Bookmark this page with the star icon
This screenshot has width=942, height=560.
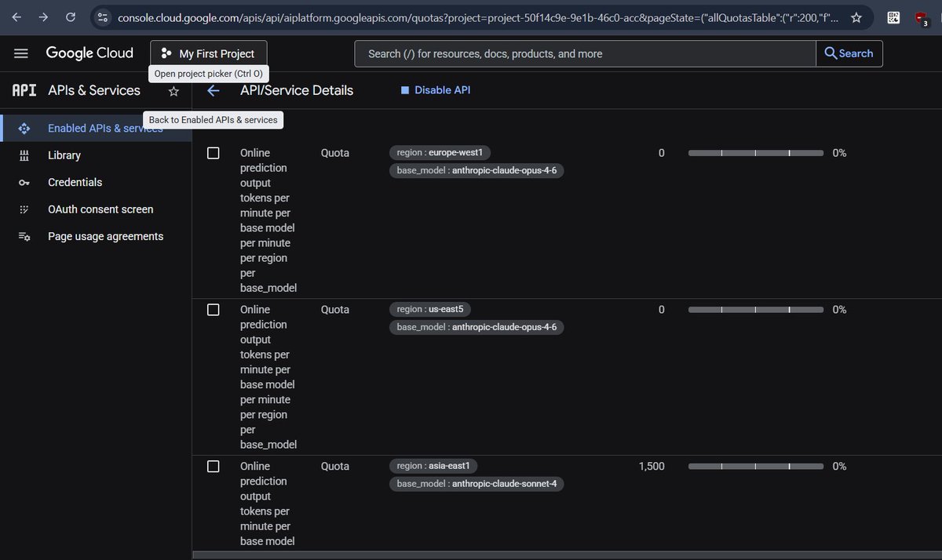pyautogui.click(x=856, y=16)
